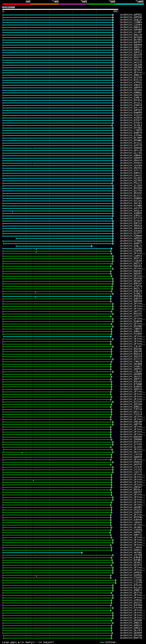The image size is (146, 644).
Task: Click hit label UniRef100_Q93X25
Action: pos(131,55)
